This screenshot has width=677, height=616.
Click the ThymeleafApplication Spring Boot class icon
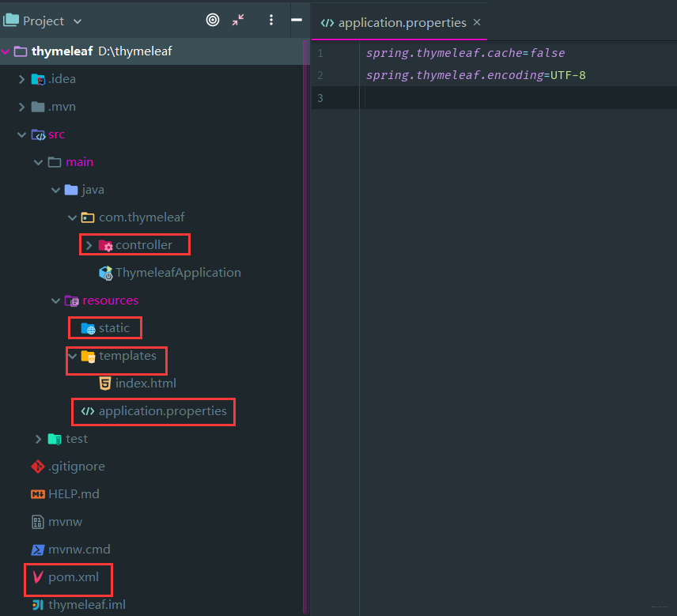[x=106, y=273]
